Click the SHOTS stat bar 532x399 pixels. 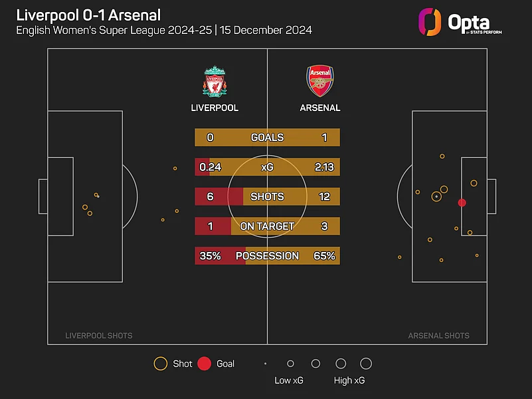[267, 197]
